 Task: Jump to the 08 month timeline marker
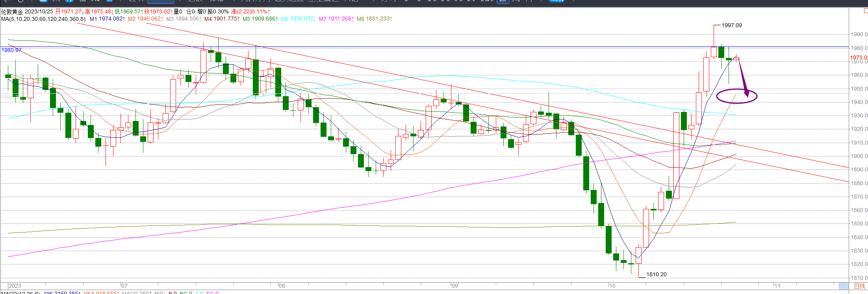coord(281,286)
